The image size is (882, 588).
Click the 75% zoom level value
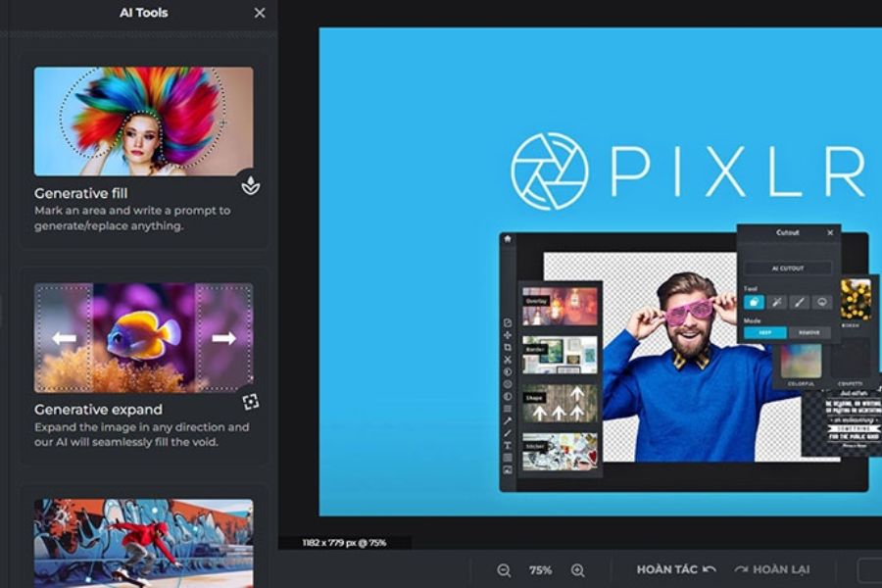click(x=541, y=570)
